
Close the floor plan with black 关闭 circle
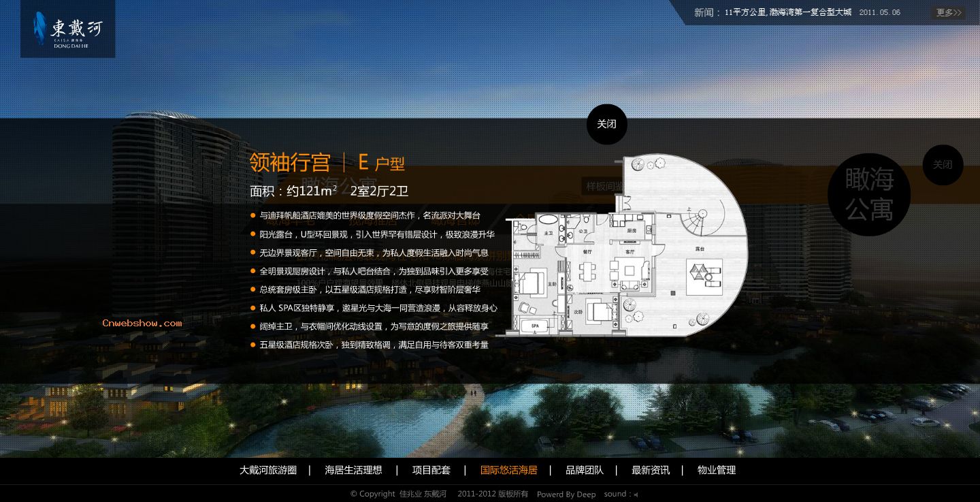pyautogui.click(x=607, y=124)
